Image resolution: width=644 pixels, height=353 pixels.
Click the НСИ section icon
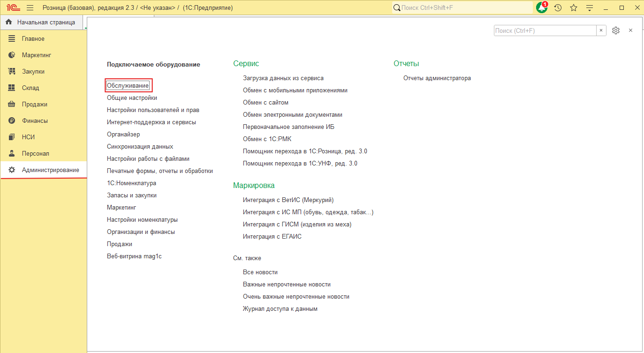pyautogui.click(x=12, y=137)
